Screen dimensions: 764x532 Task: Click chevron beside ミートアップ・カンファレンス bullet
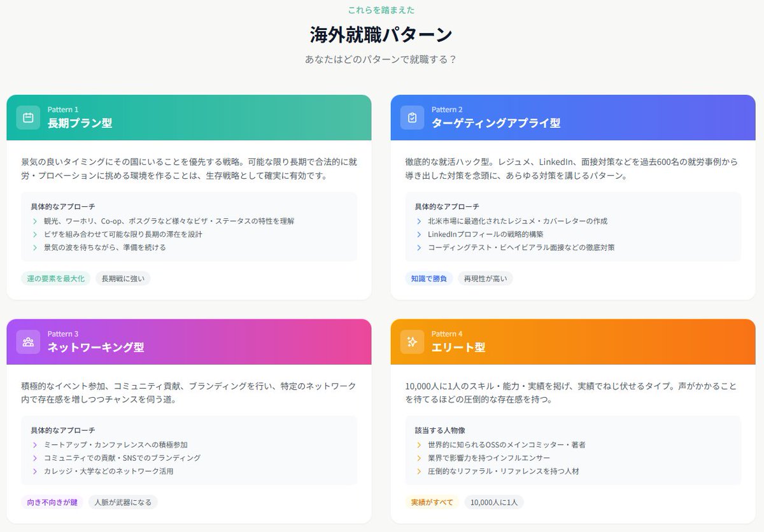pos(35,445)
